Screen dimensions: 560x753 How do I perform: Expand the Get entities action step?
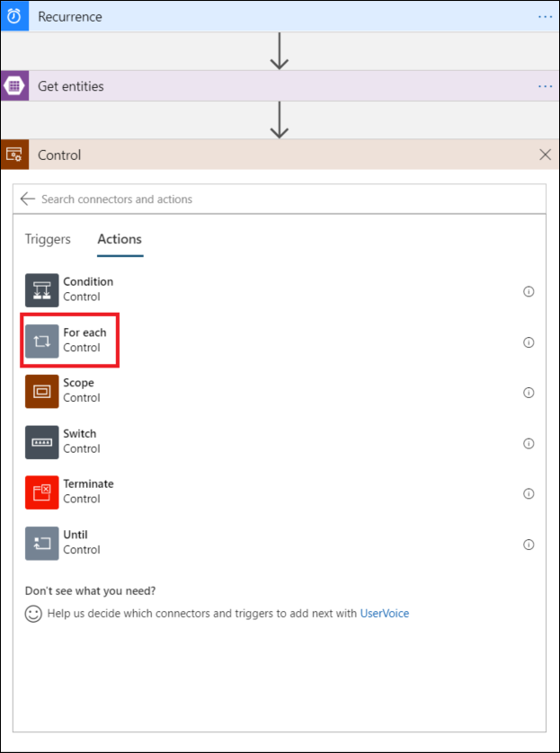point(279,86)
